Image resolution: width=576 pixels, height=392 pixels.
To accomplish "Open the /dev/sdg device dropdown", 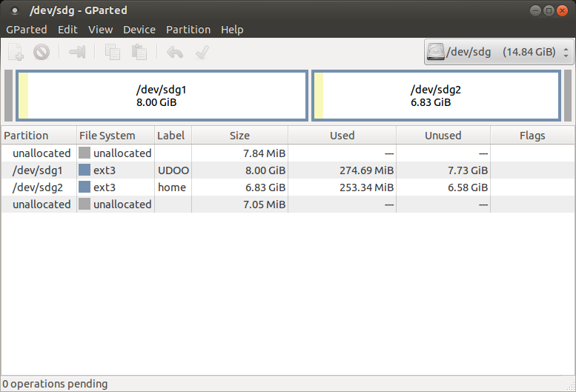I will click(499, 53).
